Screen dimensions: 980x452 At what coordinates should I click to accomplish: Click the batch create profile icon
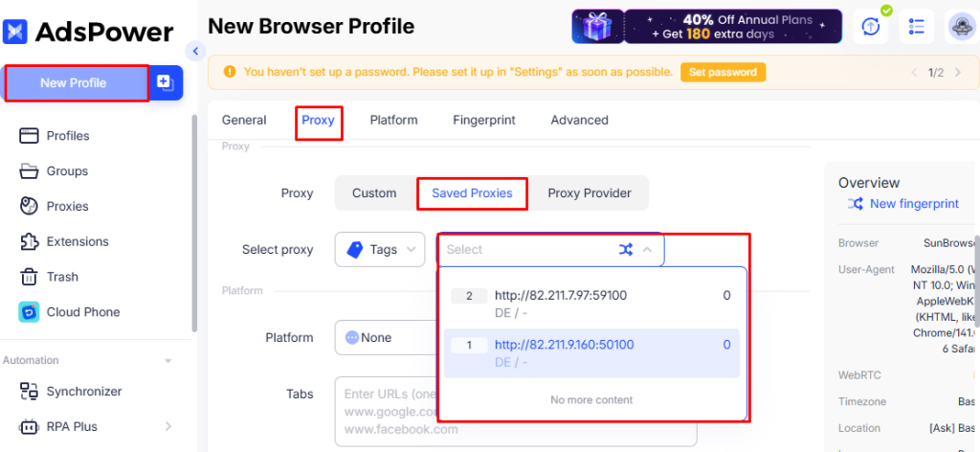[x=166, y=82]
